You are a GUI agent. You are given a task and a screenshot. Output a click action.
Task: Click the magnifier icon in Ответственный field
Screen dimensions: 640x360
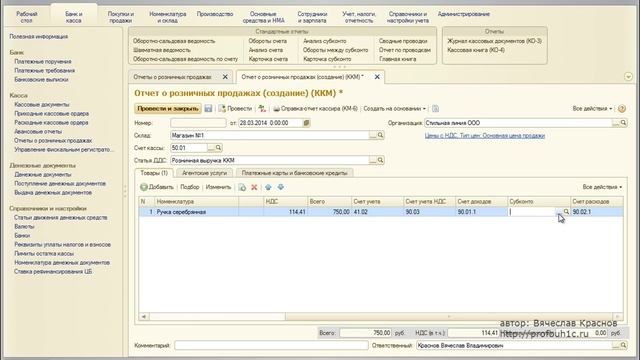click(x=623, y=345)
